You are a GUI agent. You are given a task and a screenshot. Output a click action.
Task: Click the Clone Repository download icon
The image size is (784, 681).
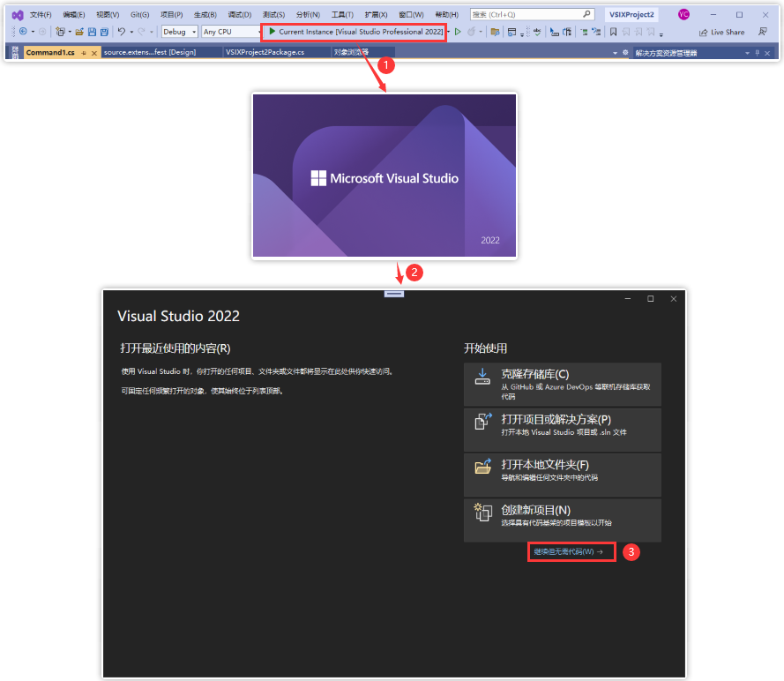pos(482,377)
